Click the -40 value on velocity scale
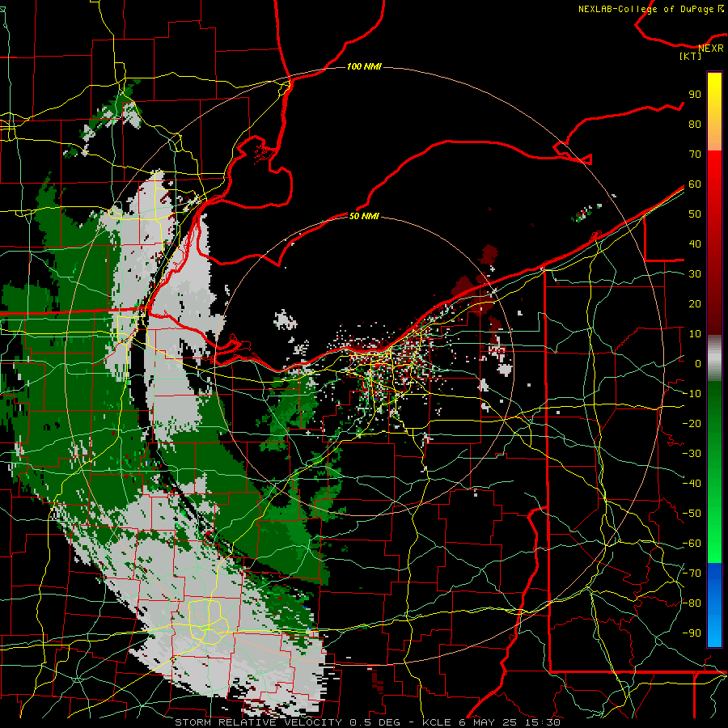 692,484
